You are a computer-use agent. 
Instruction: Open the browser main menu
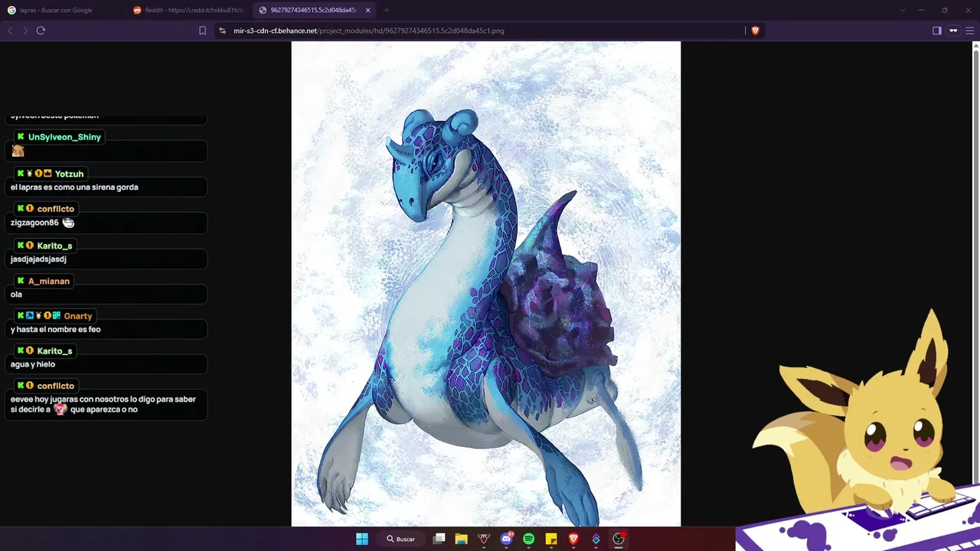970,31
